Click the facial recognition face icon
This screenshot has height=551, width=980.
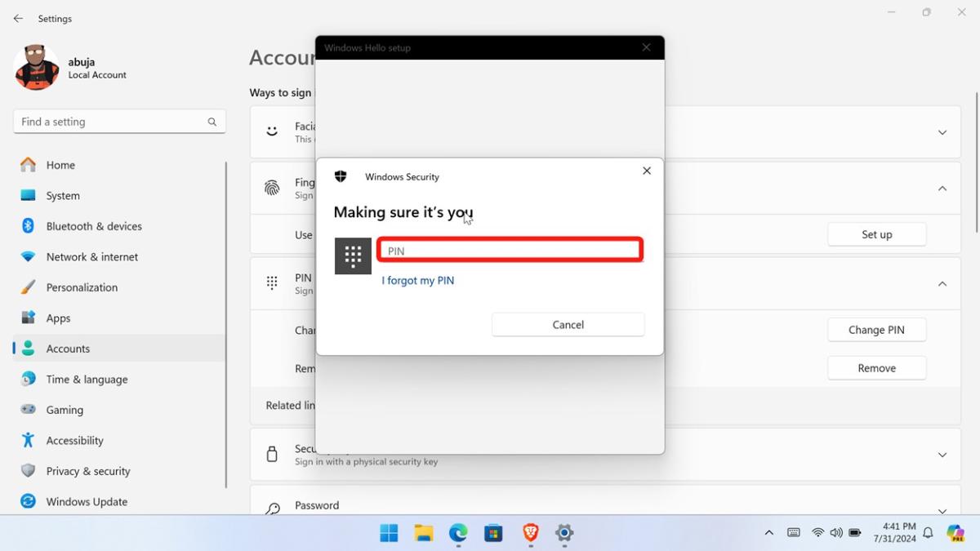[x=271, y=131]
